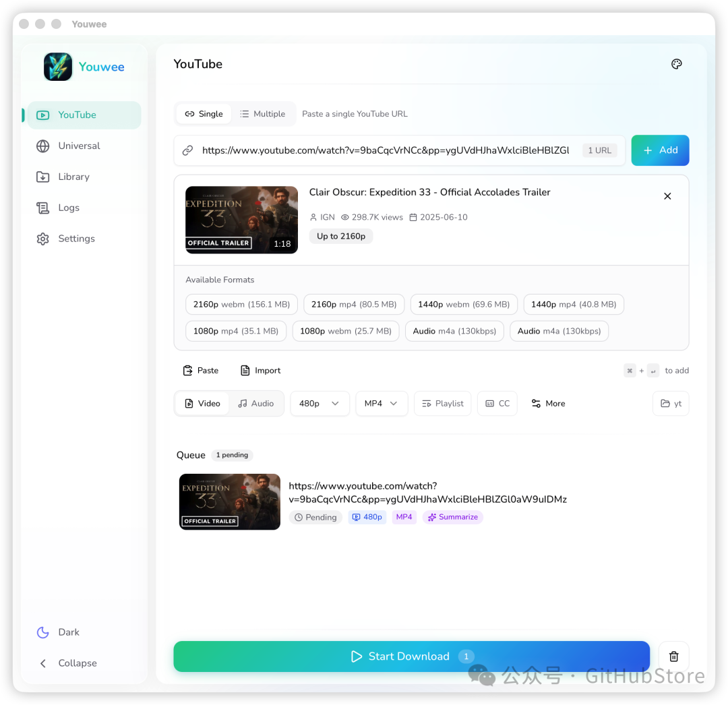
Task: Click the Add button
Action: click(x=660, y=150)
